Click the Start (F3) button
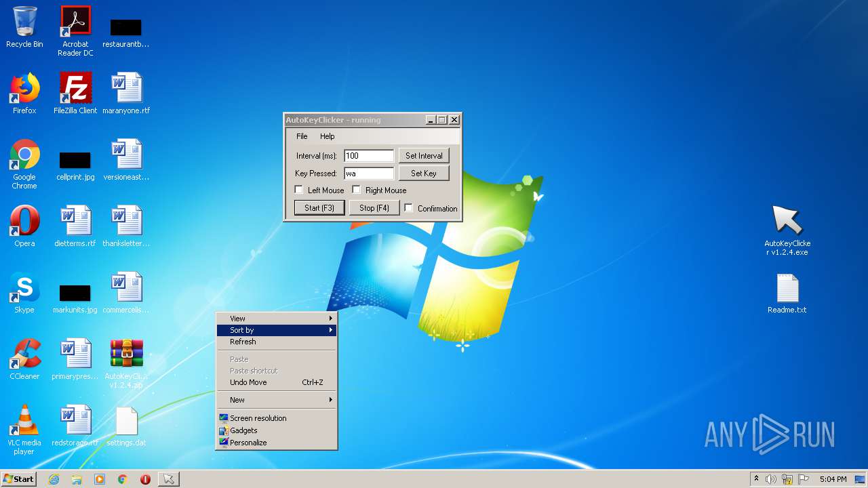The height and width of the screenshot is (488, 868). 319,208
